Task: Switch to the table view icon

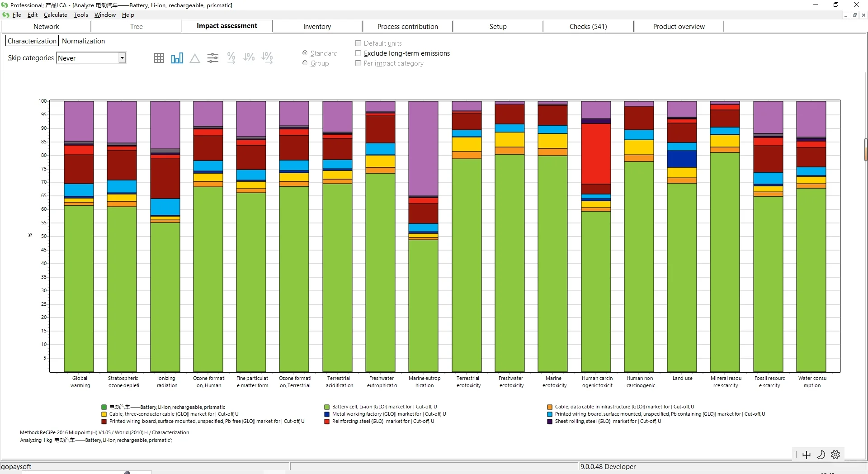Action: pyautogui.click(x=159, y=58)
